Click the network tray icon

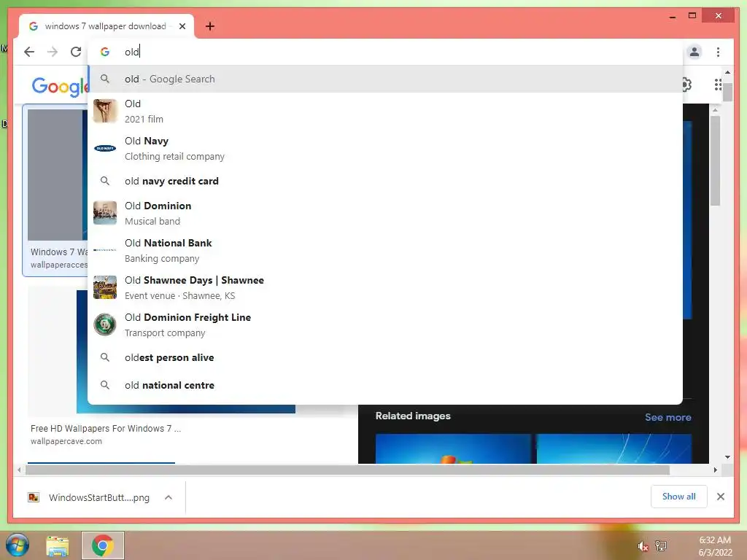[x=661, y=546]
